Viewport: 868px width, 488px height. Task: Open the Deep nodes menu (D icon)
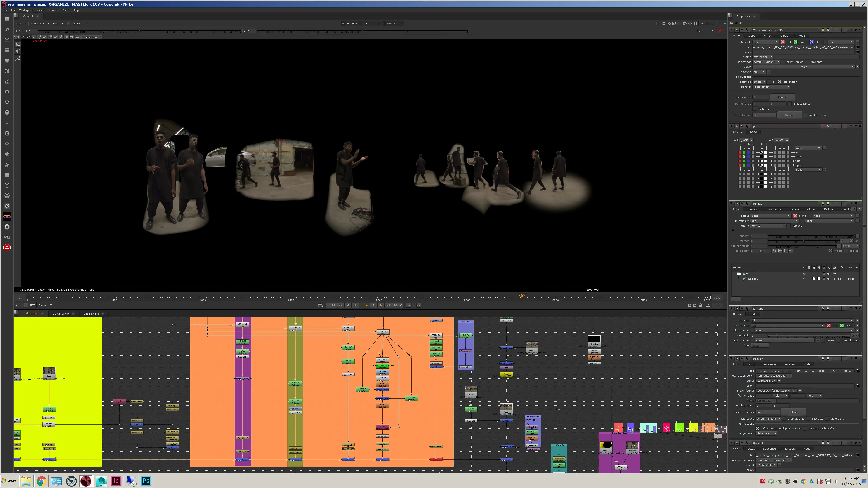click(7, 133)
